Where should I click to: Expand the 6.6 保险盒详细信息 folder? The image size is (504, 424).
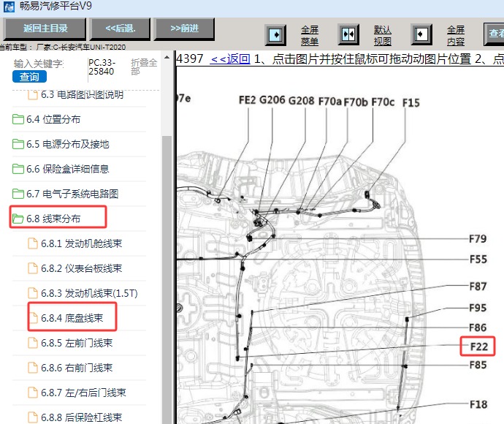pos(67,169)
